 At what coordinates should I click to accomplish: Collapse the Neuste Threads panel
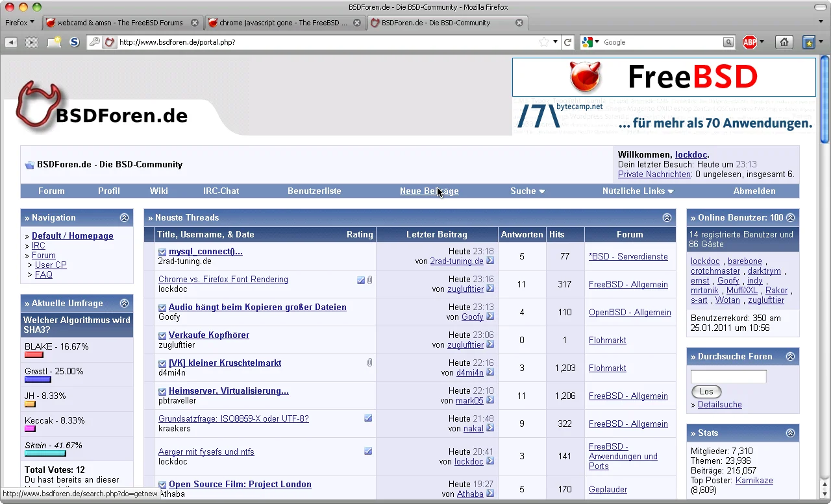pyautogui.click(x=667, y=218)
